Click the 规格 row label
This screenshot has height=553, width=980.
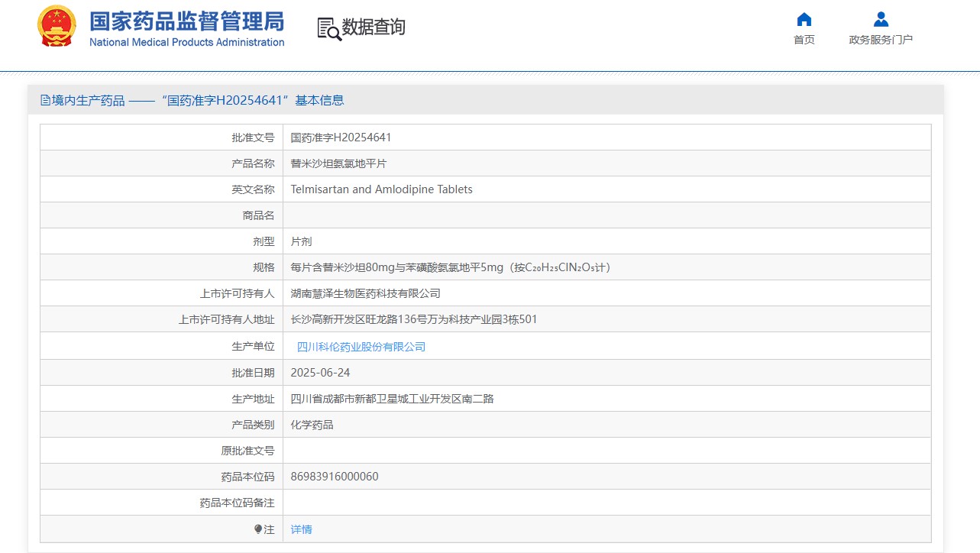tap(264, 267)
